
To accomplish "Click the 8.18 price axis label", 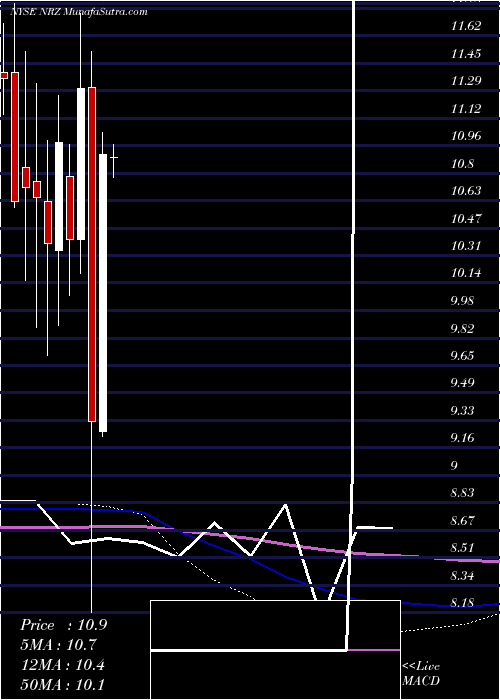I will pyautogui.click(x=462, y=603).
